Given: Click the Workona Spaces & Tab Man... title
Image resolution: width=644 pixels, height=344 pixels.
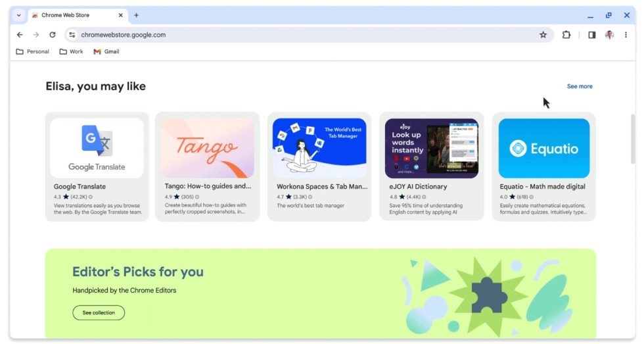Looking at the screenshot, I should tap(322, 187).
